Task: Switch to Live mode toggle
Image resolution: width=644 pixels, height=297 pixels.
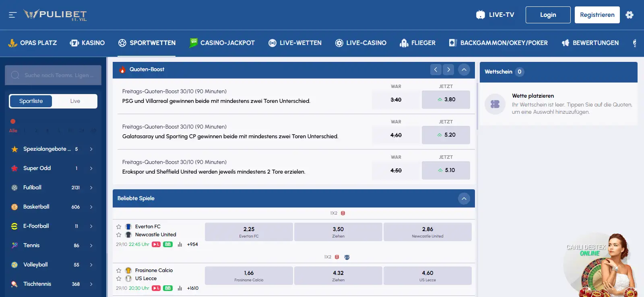Action: (75, 101)
